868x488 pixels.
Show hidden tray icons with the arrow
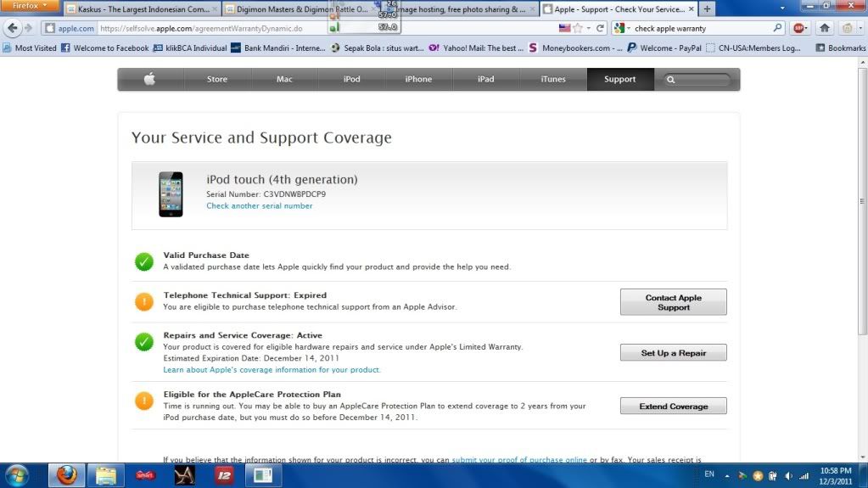pyautogui.click(x=727, y=476)
